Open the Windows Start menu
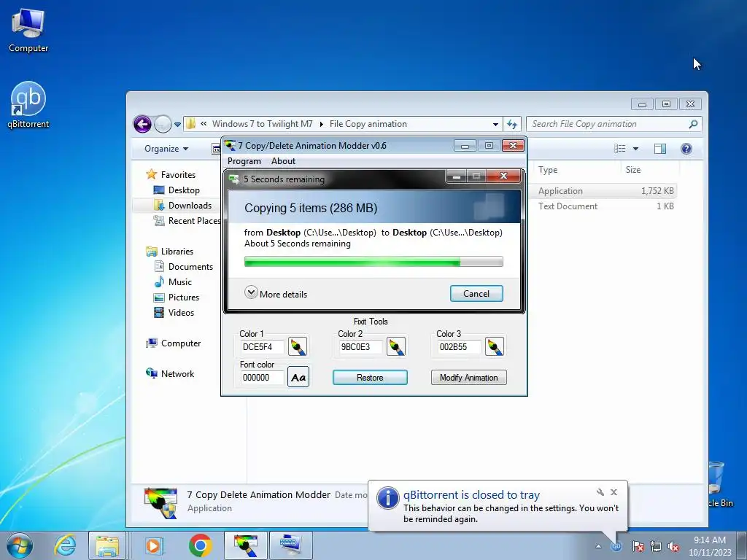Screen dimensions: 747x560 pyautogui.click(x=20, y=545)
